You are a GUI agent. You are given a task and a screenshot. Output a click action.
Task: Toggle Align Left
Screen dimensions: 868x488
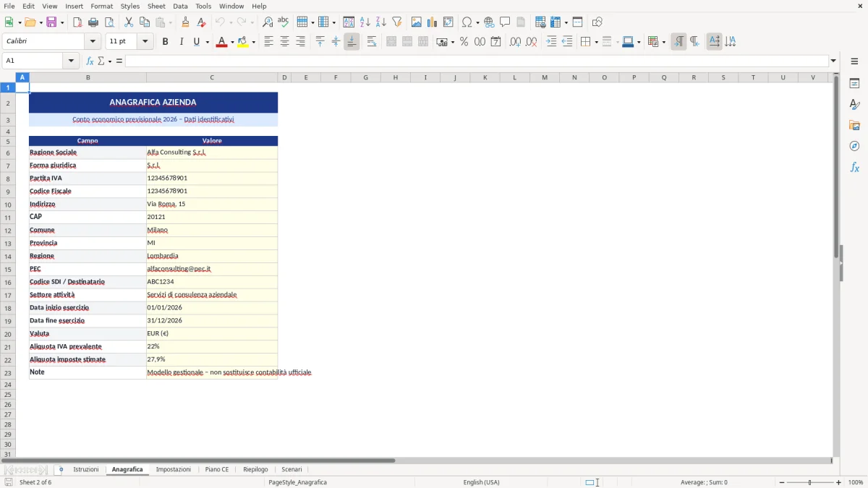(269, 42)
